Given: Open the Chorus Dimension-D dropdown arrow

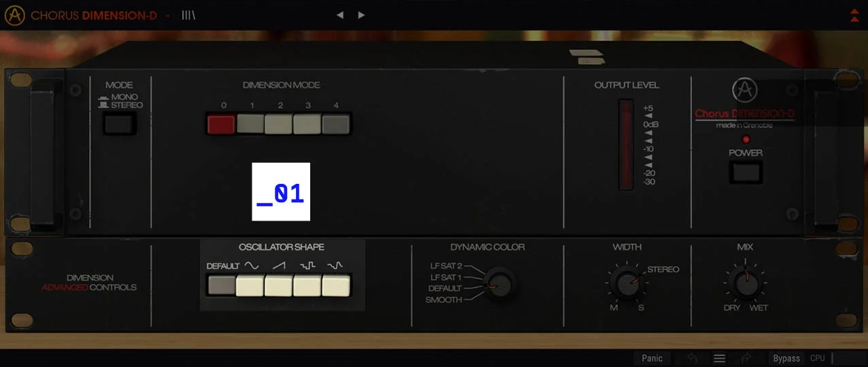Looking at the screenshot, I should click(168, 15).
